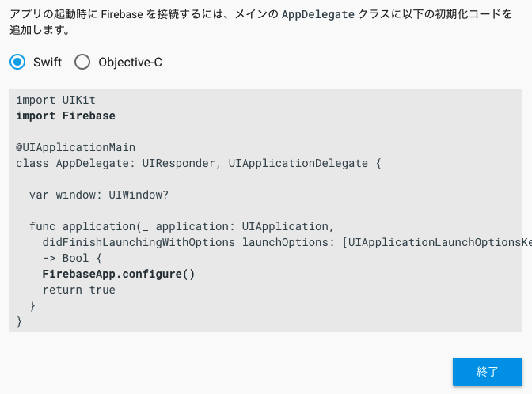Select the Swift radio button
Viewport: 532px width, 394px height.
[17, 62]
